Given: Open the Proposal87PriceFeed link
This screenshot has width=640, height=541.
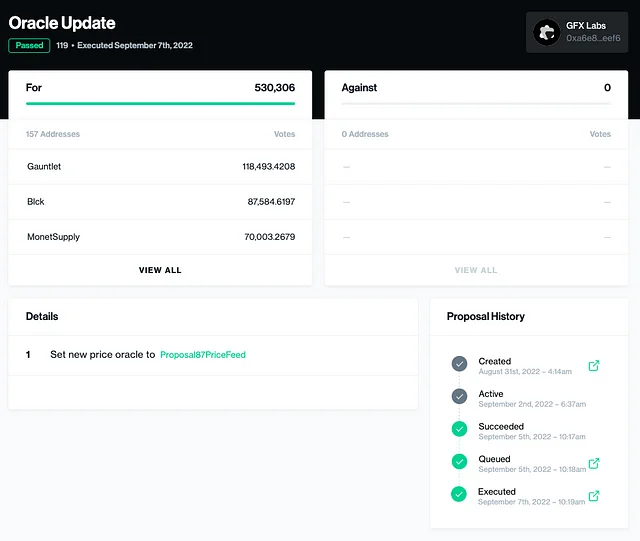Looking at the screenshot, I should (x=202, y=355).
